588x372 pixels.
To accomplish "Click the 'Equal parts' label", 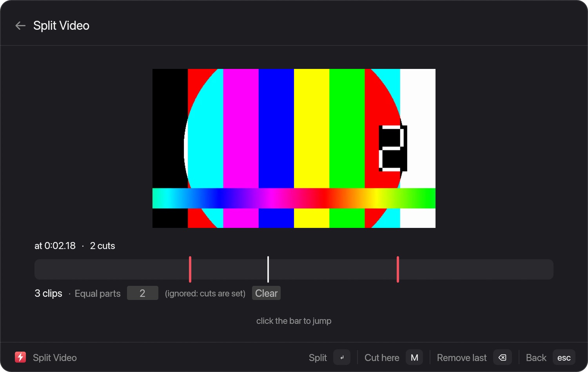I will click(98, 294).
